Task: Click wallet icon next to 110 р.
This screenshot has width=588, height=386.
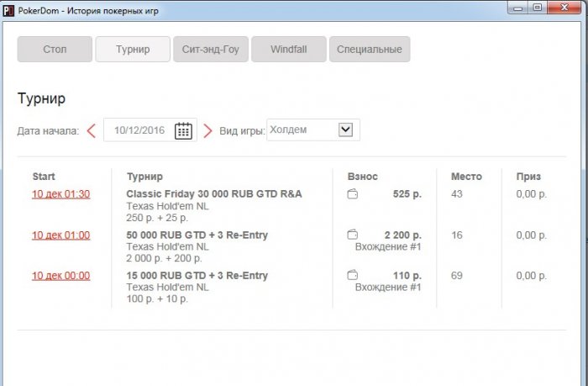Action: [353, 275]
